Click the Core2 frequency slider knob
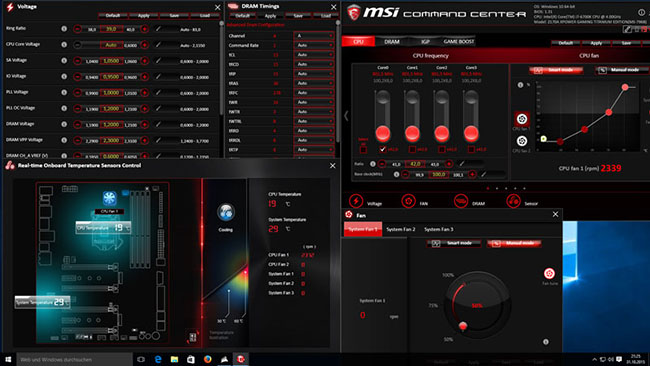 pos(441,133)
